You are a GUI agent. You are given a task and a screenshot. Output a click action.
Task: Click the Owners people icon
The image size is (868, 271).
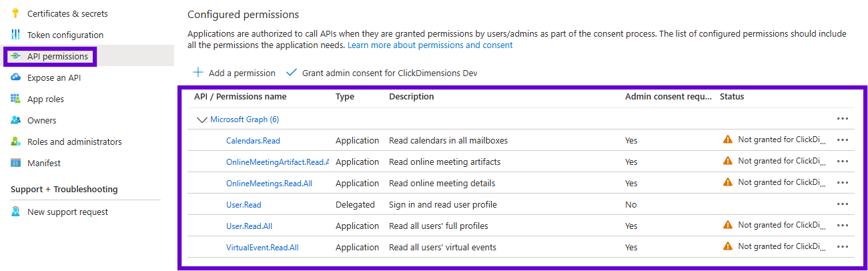[15, 120]
